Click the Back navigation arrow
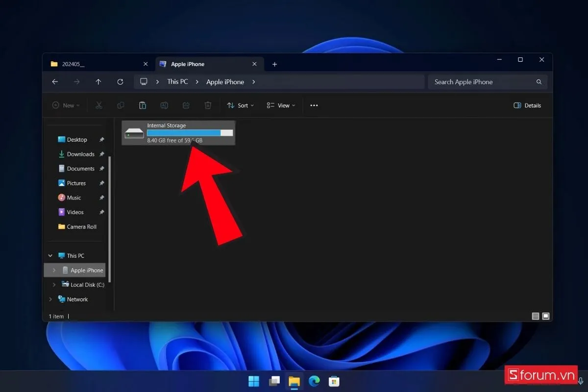The height and width of the screenshot is (392, 588). tap(55, 82)
